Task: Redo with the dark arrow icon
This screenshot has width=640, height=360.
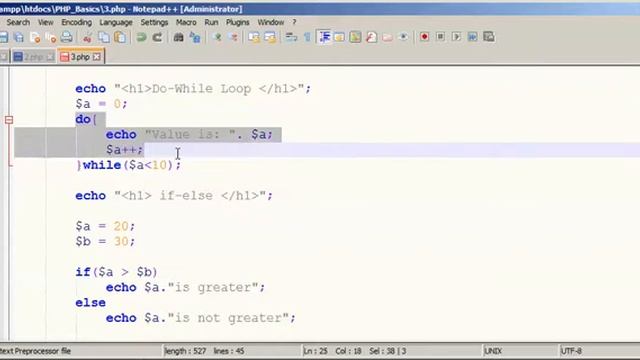Action: [157, 38]
